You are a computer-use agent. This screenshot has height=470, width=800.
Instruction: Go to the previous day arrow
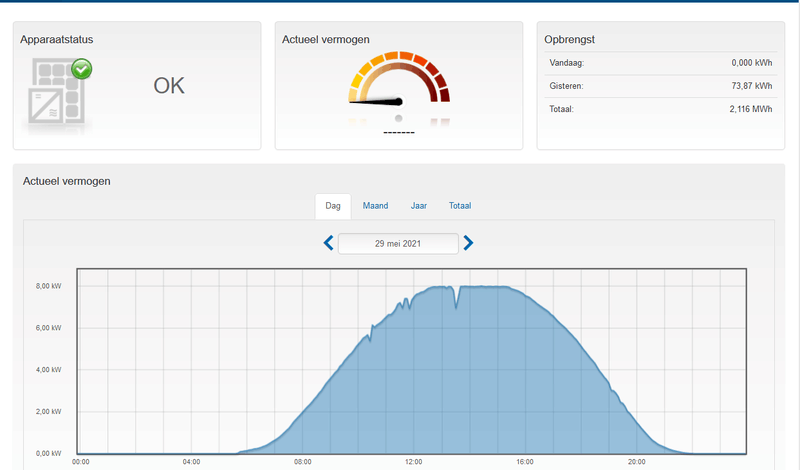coord(329,243)
